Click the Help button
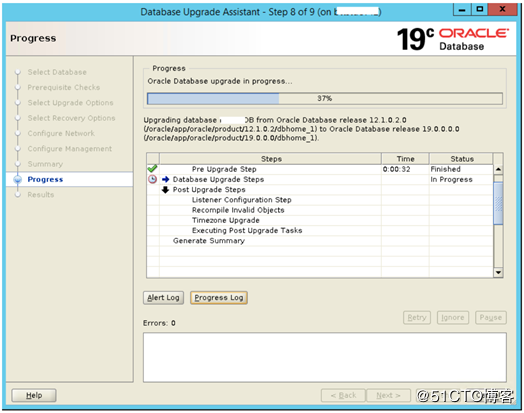The width and height of the screenshot is (524, 413). point(34,395)
